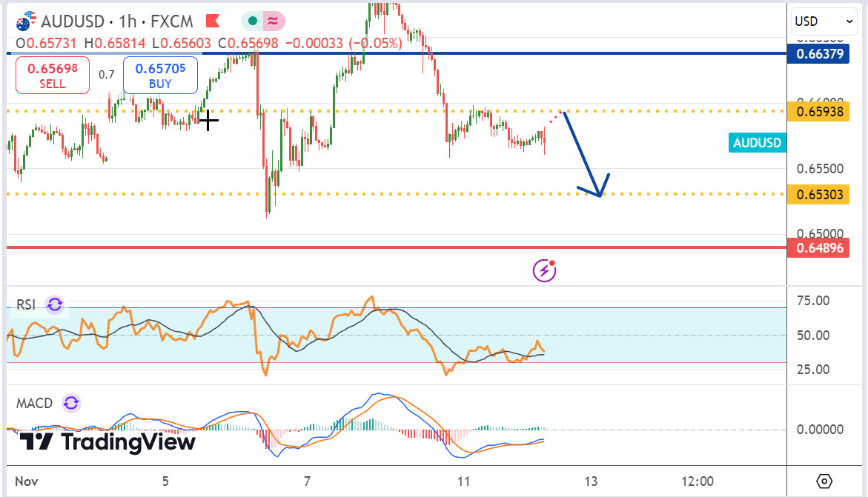
Task: Click the blue forecast arrow drawing
Action: 584,156
